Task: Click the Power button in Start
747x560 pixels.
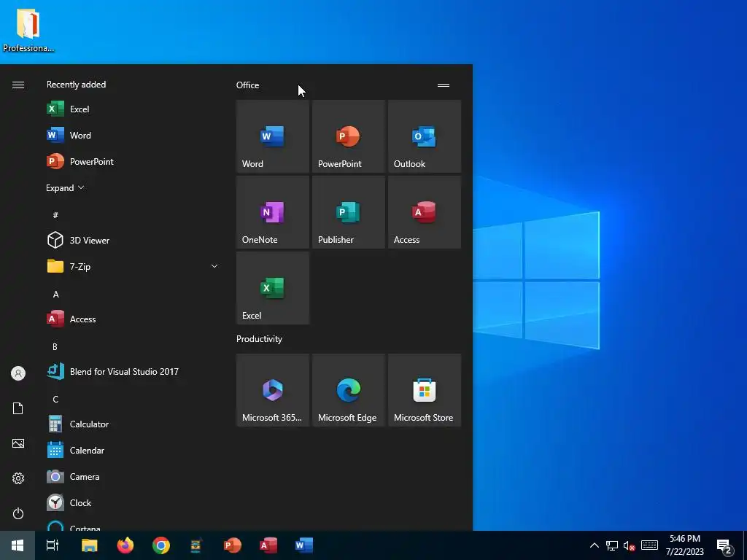Action: [x=18, y=513]
